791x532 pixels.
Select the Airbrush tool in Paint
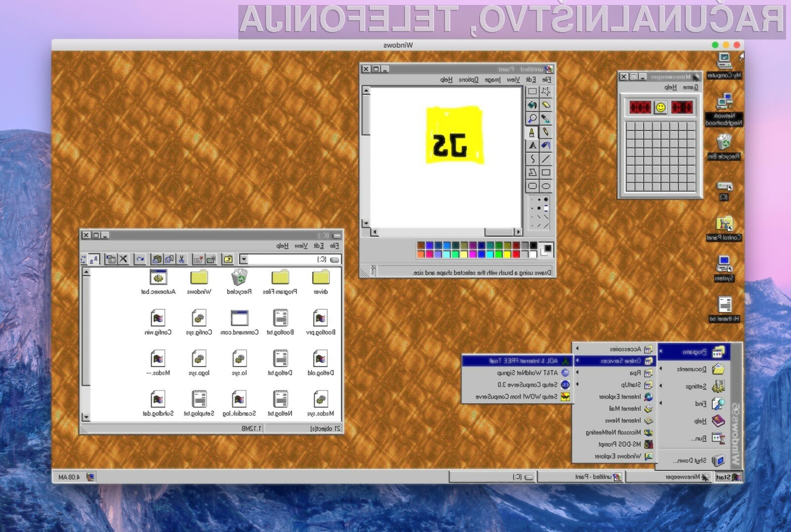click(x=546, y=145)
